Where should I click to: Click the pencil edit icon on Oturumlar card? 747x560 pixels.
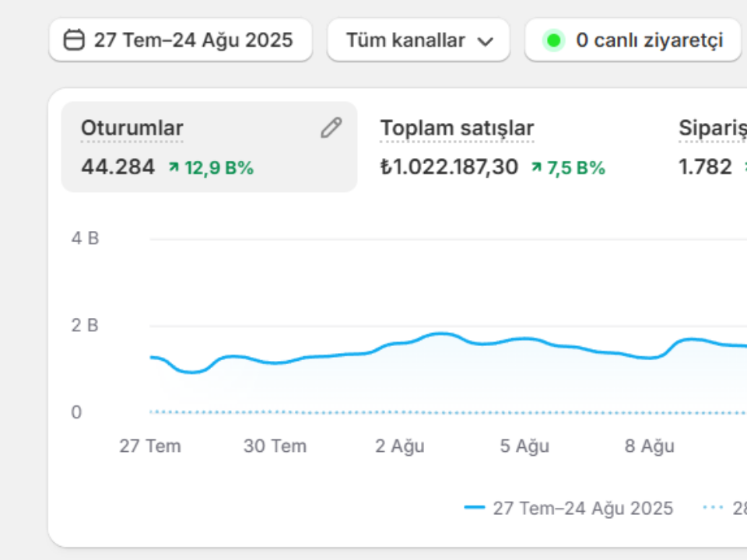click(x=331, y=128)
